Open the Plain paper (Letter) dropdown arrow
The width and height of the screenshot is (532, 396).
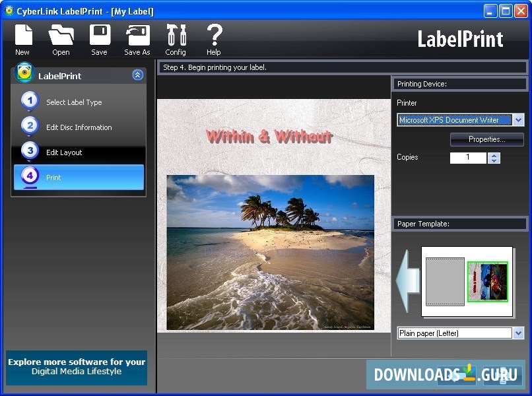coord(518,333)
